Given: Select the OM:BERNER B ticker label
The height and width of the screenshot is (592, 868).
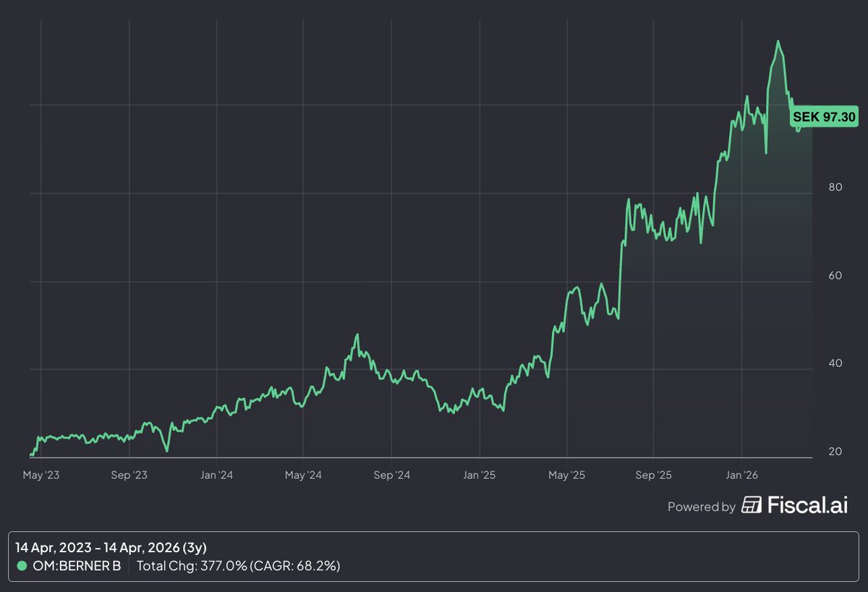Looking at the screenshot, I should [77, 565].
